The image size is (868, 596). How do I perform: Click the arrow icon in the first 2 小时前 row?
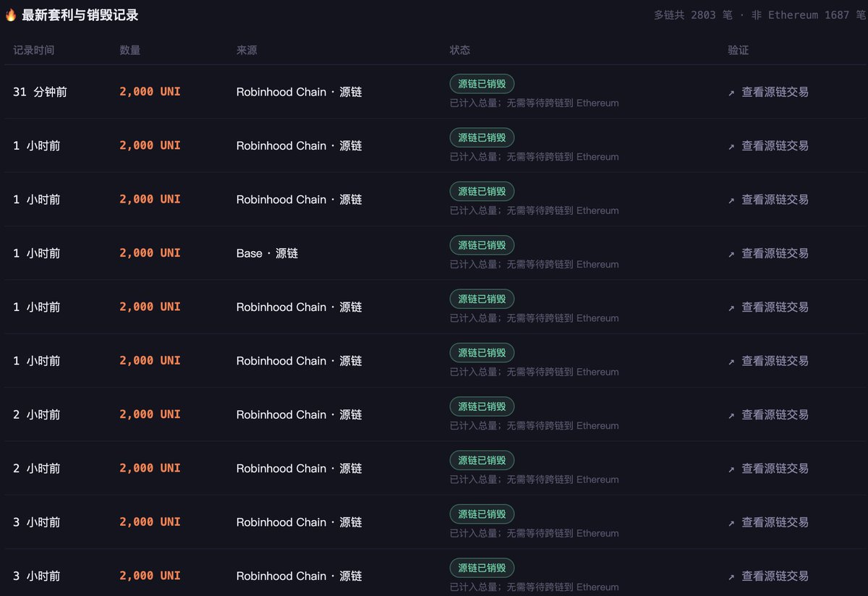(731, 416)
